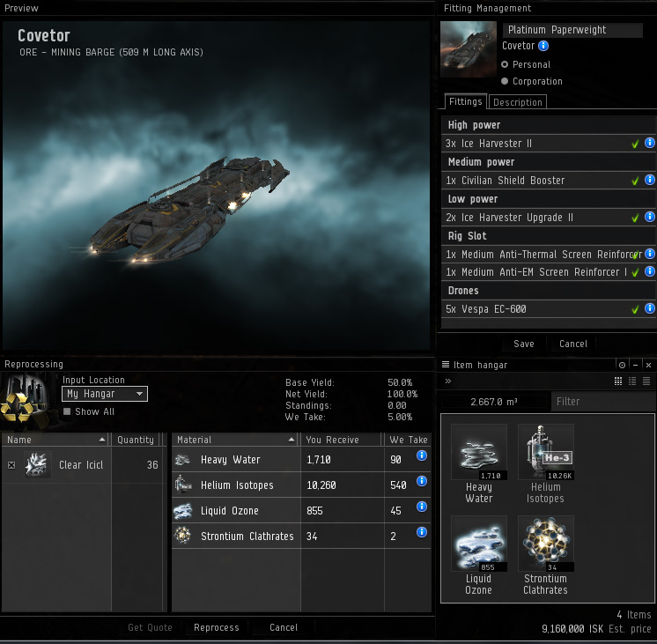Show info for 3x Ice Harvester II
This screenshot has height=644, width=657.
click(x=649, y=143)
